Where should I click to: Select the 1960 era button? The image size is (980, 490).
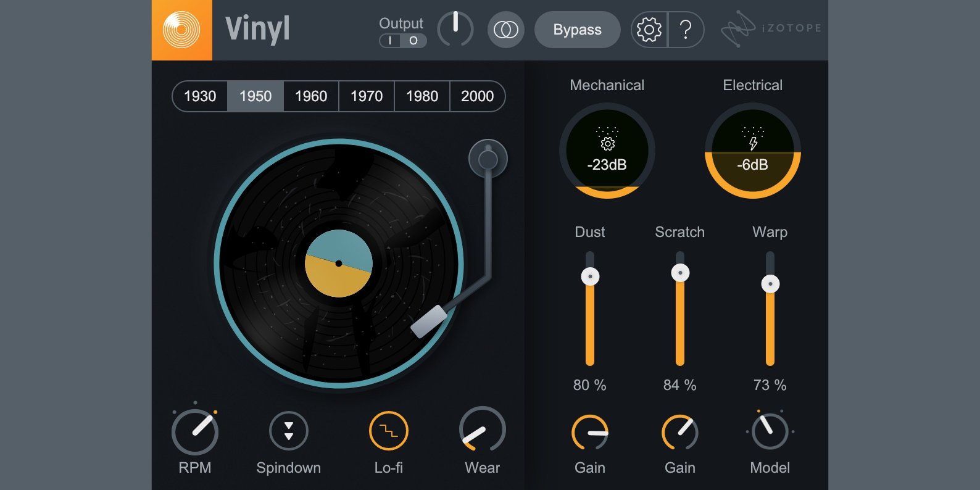(x=311, y=96)
